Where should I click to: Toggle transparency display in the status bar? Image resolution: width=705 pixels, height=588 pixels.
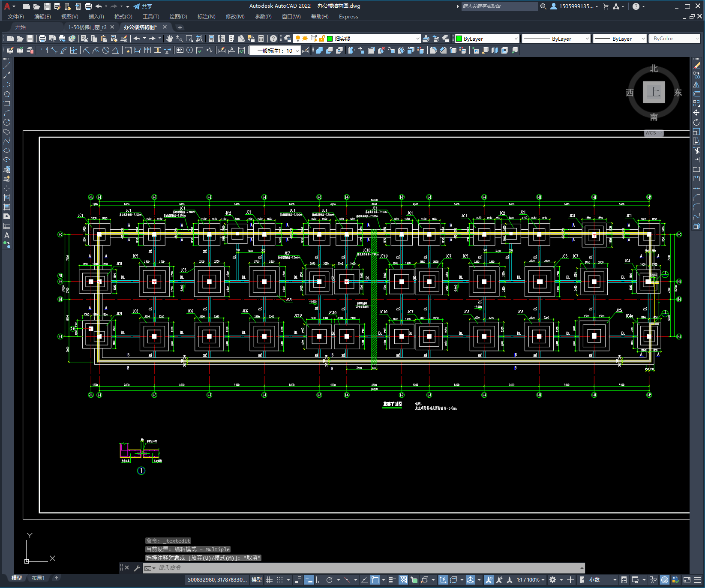[x=403, y=580]
